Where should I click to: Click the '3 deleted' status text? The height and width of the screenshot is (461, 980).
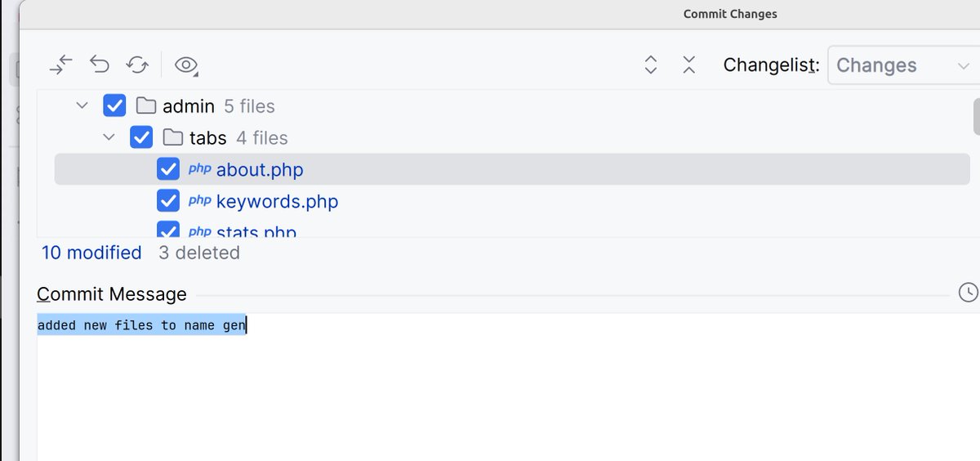click(199, 253)
